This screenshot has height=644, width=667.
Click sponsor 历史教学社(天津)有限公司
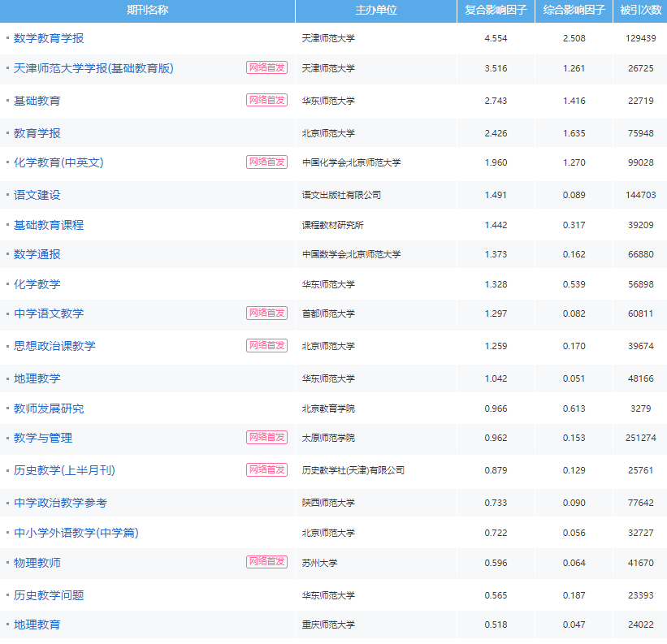click(x=353, y=470)
